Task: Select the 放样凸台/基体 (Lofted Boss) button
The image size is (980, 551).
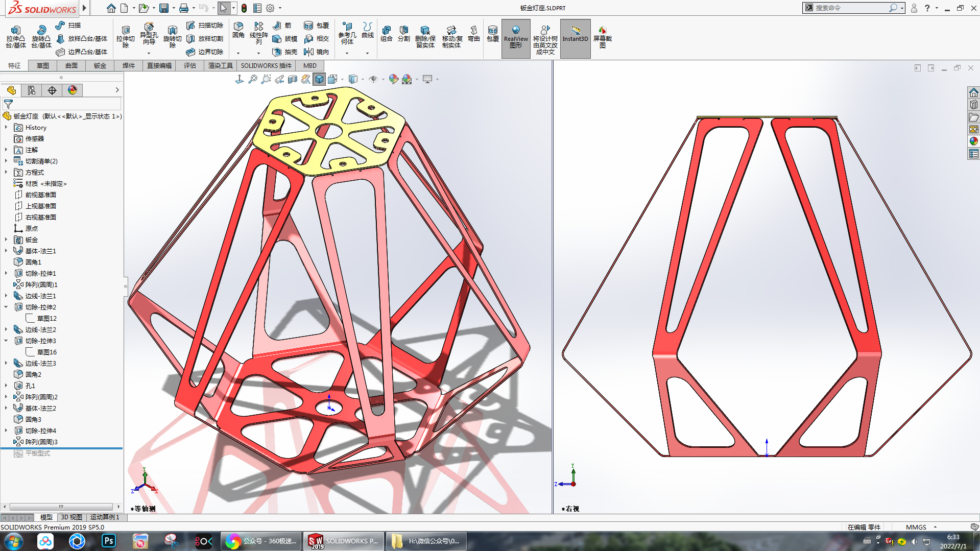Action: [x=82, y=39]
